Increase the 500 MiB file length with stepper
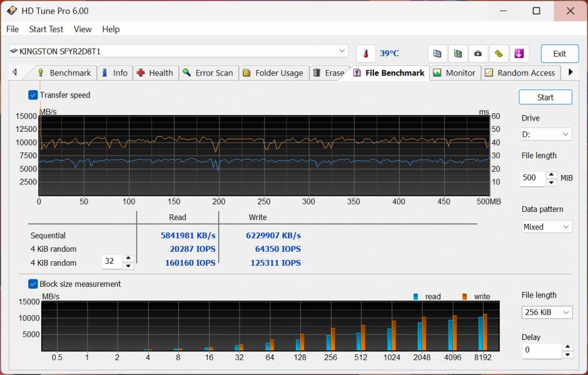Viewport: 588px width, 375px height. [x=551, y=174]
